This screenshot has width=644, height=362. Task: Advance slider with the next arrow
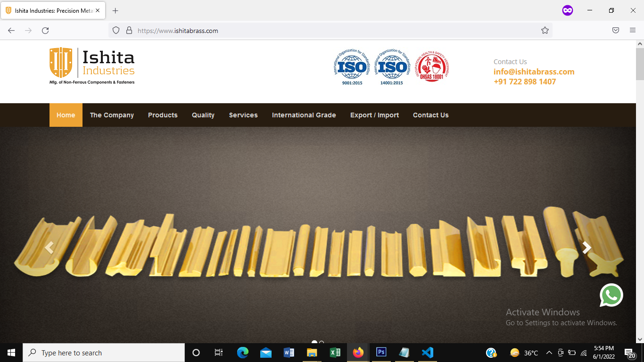[x=586, y=247]
